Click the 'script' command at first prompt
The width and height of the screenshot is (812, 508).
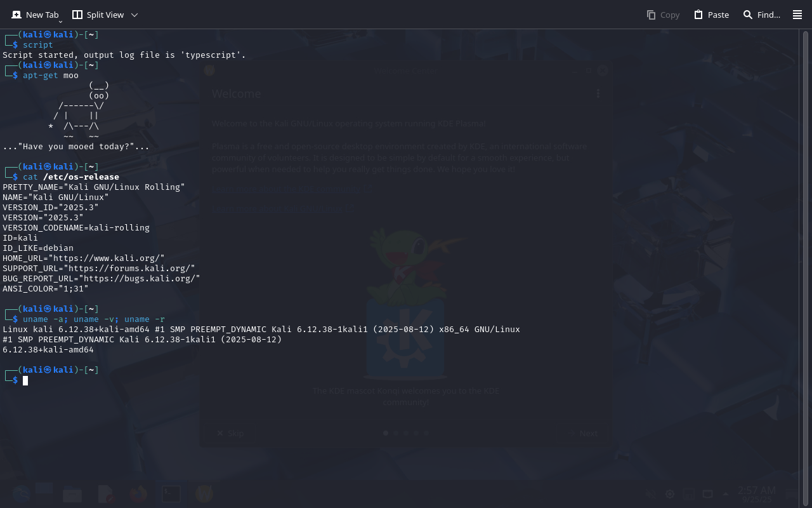38,45
